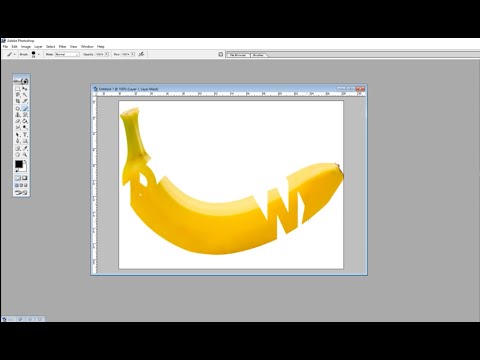Screen dimensions: 480x360
Task: Select the Zoom tool
Action: tap(25, 155)
